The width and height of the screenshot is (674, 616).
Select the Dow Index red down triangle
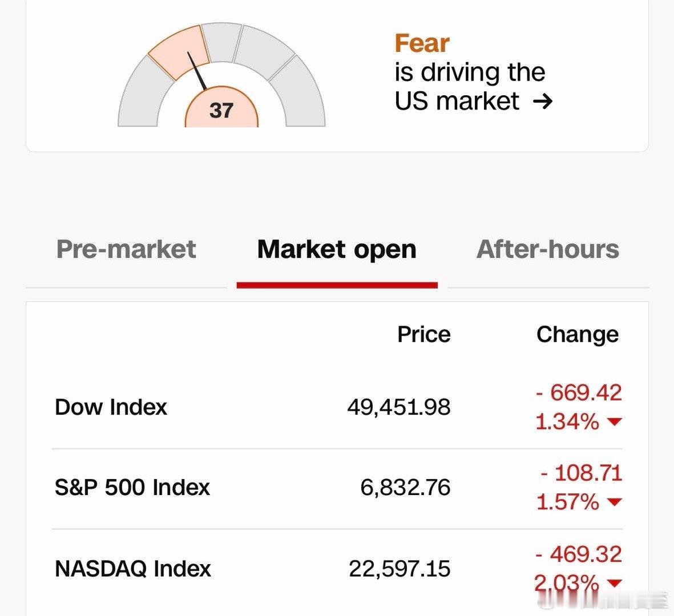click(614, 422)
